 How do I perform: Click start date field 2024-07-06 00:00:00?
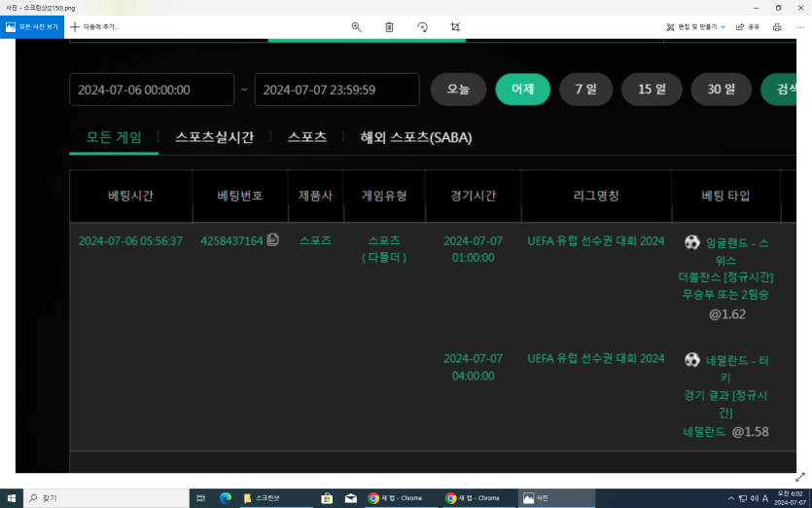point(152,90)
